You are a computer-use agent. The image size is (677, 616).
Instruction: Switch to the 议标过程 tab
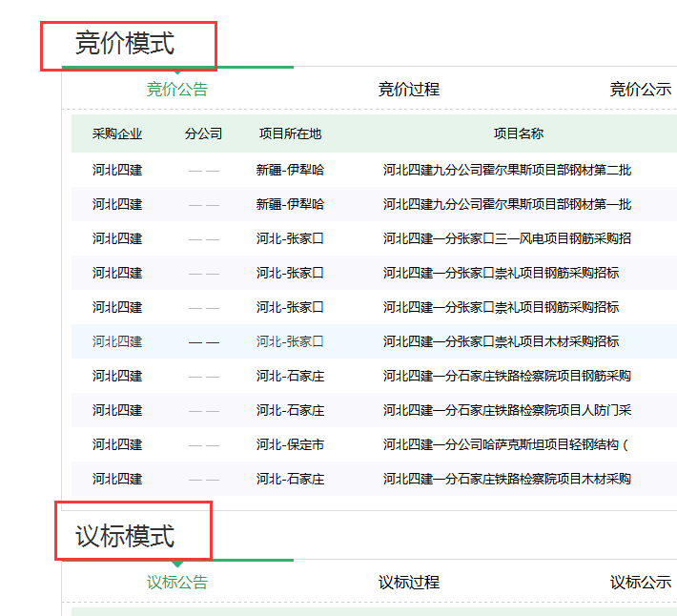click(409, 583)
